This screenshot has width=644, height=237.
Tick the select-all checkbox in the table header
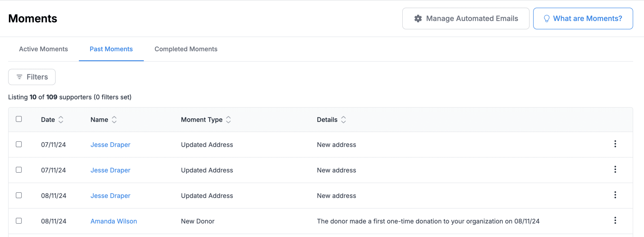[x=19, y=119]
